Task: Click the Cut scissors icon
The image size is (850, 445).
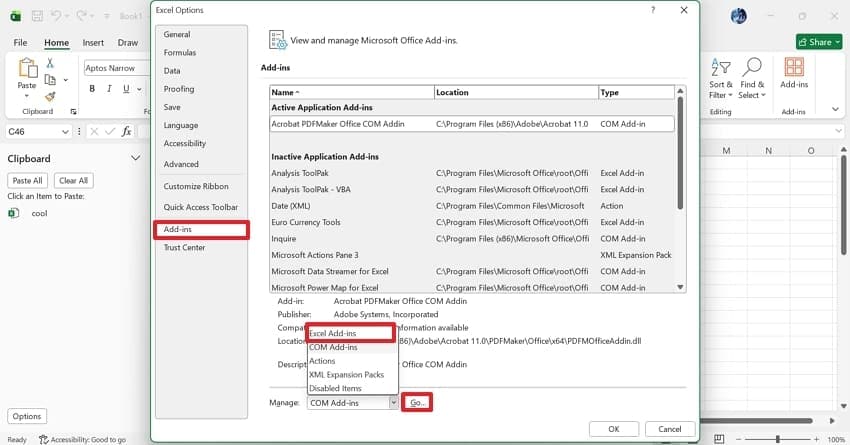Action: [50, 63]
